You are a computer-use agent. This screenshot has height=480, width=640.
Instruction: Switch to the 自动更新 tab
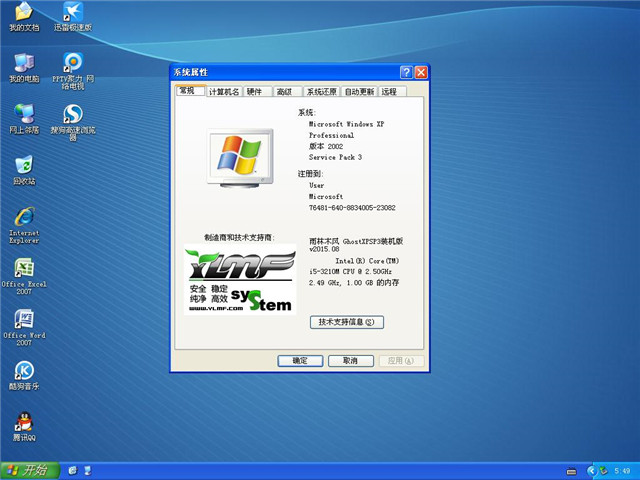359,92
